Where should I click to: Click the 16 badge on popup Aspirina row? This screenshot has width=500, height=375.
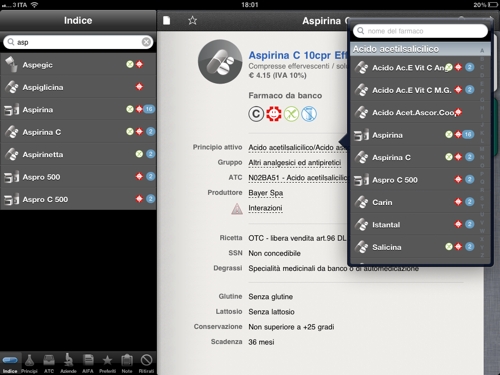(x=468, y=134)
